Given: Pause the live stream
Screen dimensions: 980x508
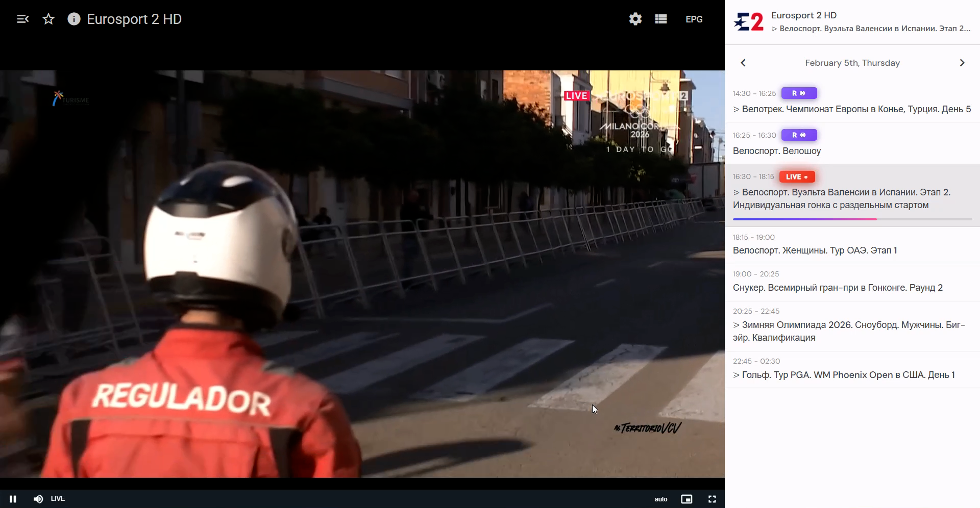Looking at the screenshot, I should 13,499.
